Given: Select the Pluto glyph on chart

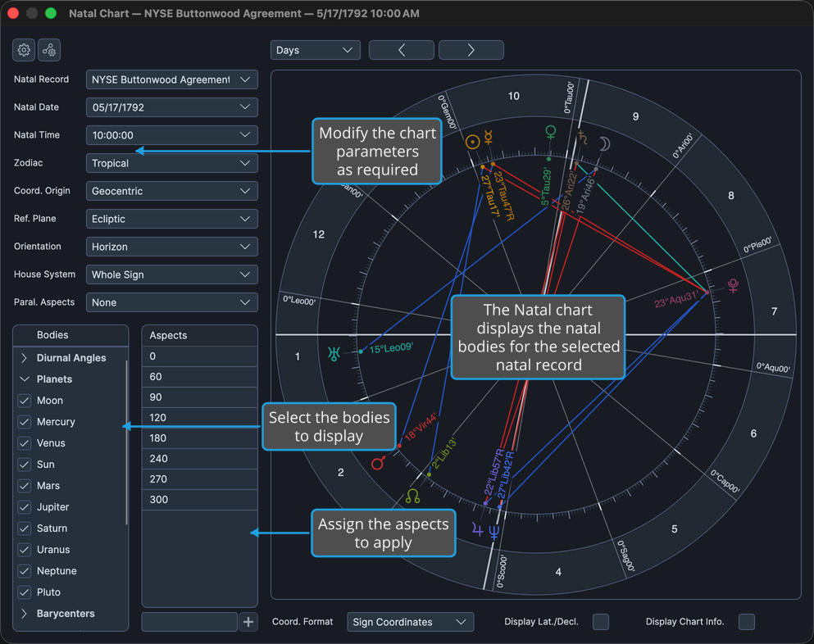Looking at the screenshot, I should click(733, 285).
